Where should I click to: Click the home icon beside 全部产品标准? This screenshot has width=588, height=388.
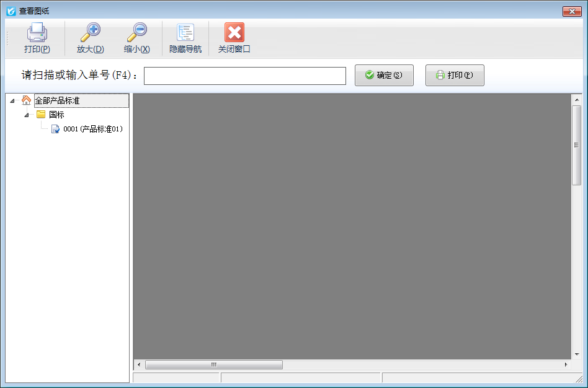pyautogui.click(x=26, y=100)
